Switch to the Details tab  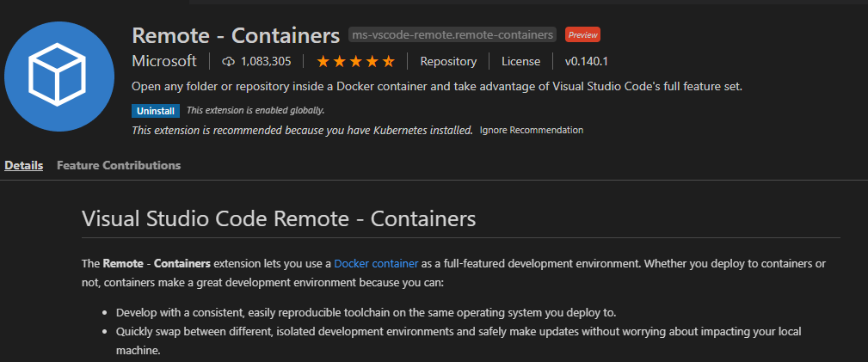click(x=23, y=165)
